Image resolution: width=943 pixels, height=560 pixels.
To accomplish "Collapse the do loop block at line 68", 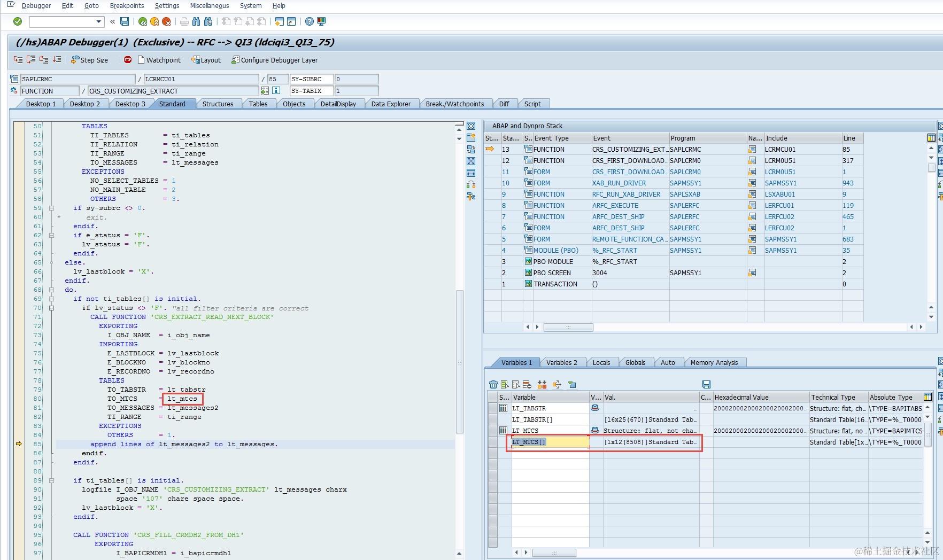I will coord(52,290).
